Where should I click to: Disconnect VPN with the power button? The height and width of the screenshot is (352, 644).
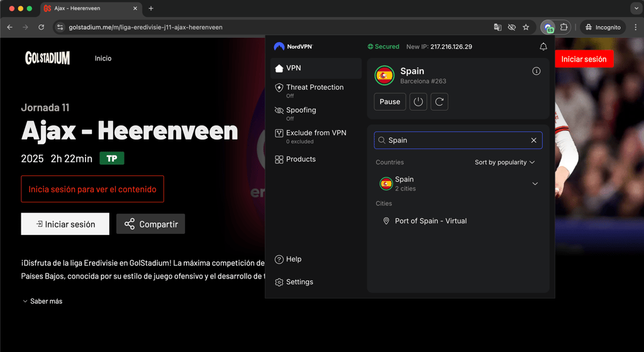point(418,102)
